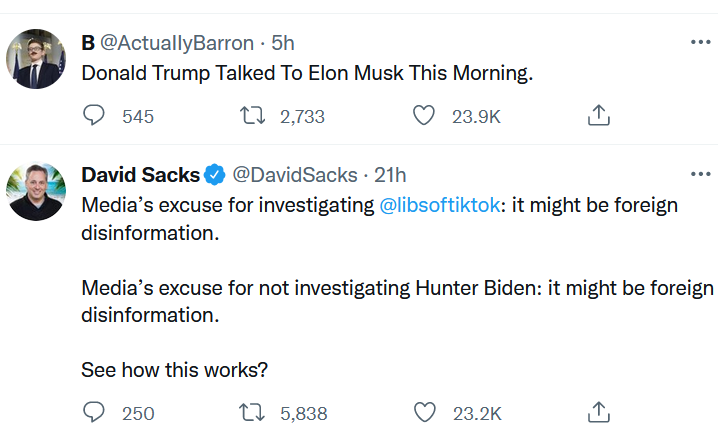Reply to the @ActuallyBarron tweet

click(x=94, y=115)
